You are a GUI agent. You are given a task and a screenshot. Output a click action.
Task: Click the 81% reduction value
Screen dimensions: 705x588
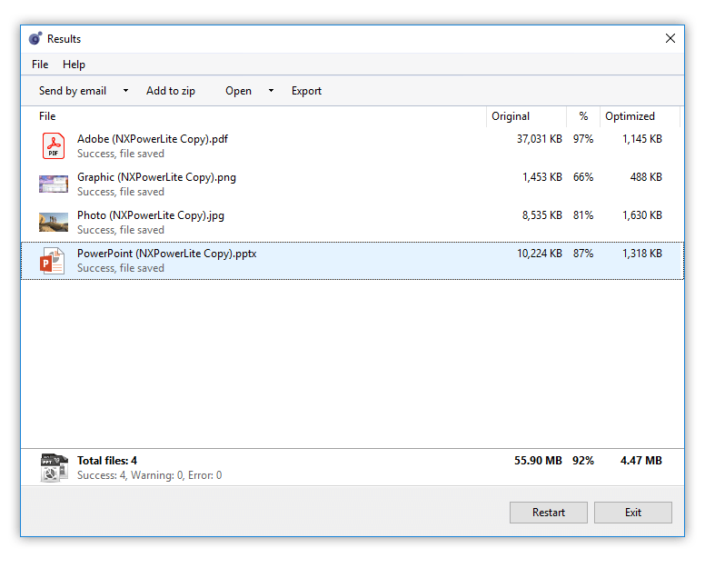point(583,215)
